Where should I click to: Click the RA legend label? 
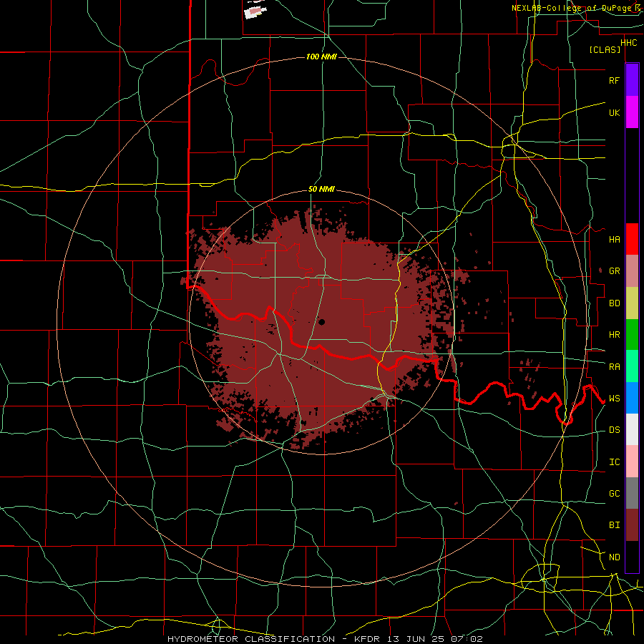pyautogui.click(x=614, y=367)
